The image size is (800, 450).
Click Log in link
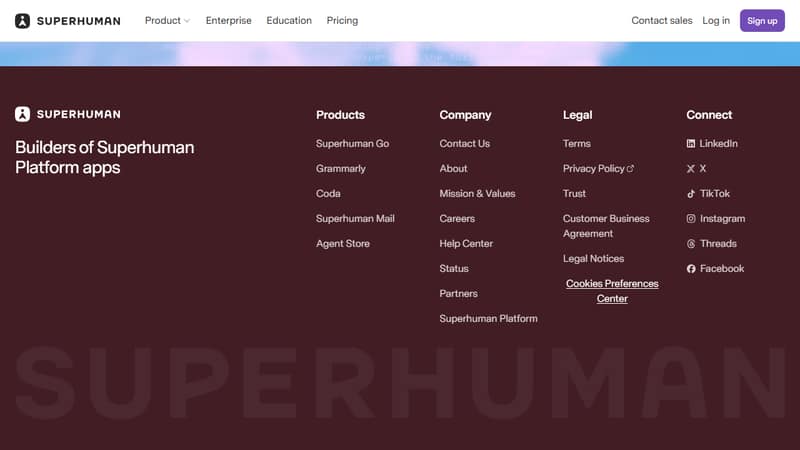coord(716,20)
